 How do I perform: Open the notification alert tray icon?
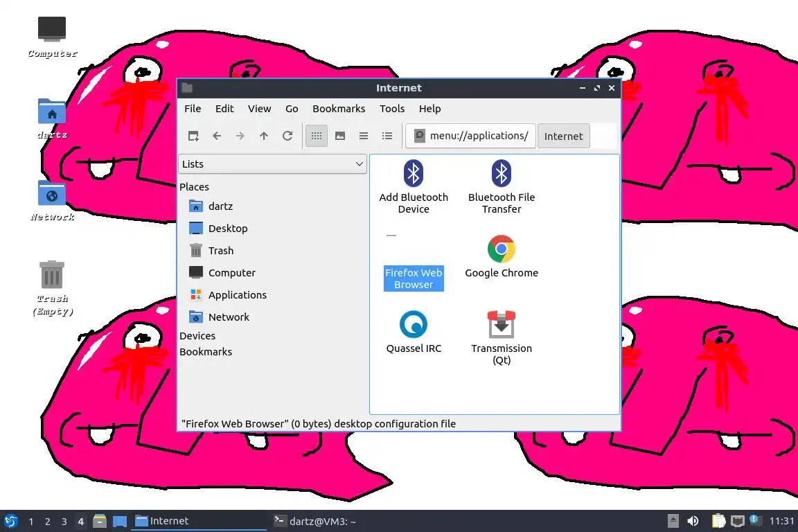(756, 520)
